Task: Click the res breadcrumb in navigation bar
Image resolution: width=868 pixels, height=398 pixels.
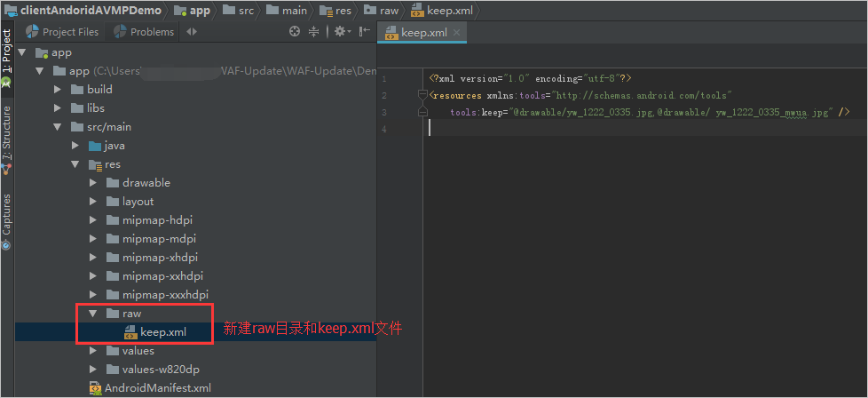Action: click(335, 10)
